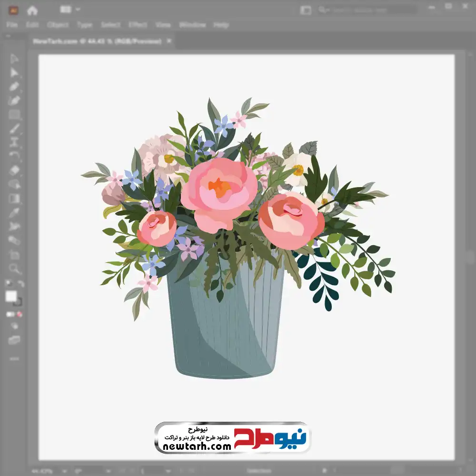
Task: Select the Zoom magnifier tool
Action: pyautogui.click(x=14, y=268)
